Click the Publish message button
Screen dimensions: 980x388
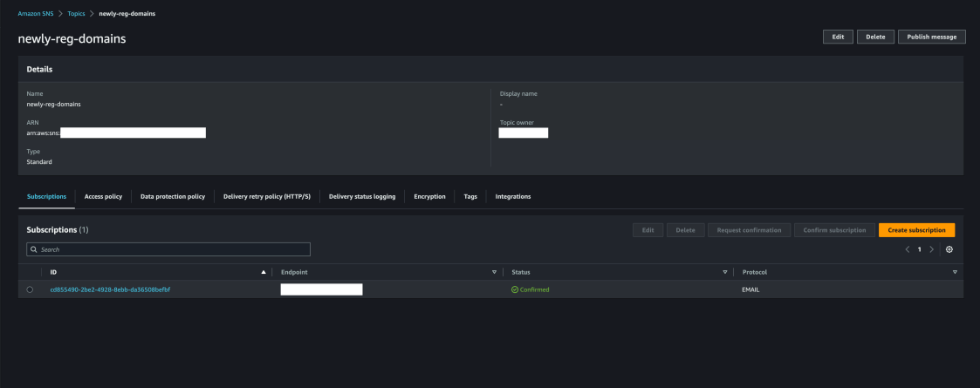[931, 37]
